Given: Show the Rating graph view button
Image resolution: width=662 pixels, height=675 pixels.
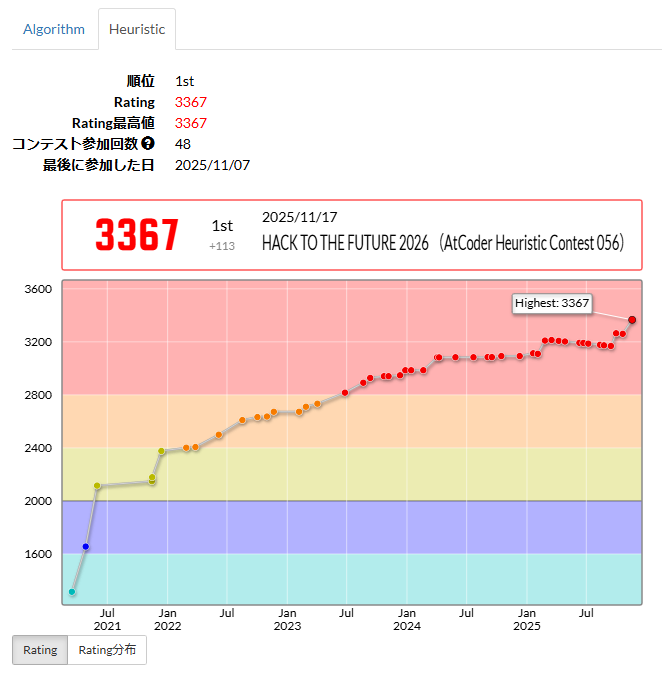Looking at the screenshot, I should pyautogui.click(x=40, y=650).
